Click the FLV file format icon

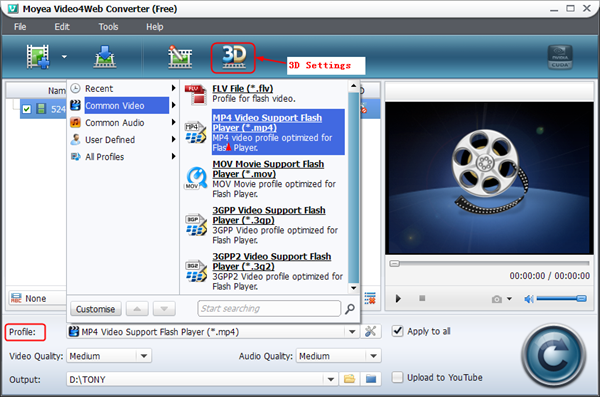[196, 94]
